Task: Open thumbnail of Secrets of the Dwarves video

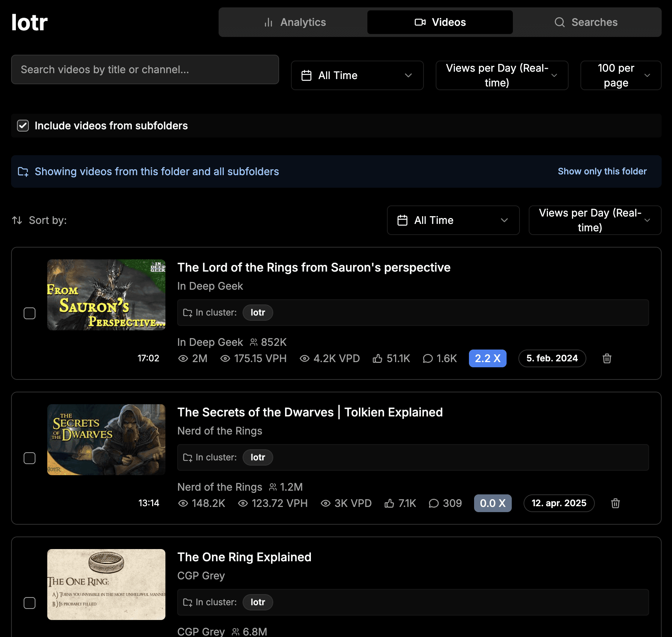Action: click(106, 440)
